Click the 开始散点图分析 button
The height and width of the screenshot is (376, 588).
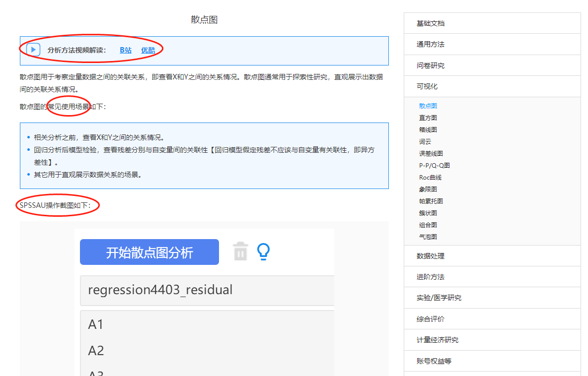pyautogui.click(x=149, y=252)
